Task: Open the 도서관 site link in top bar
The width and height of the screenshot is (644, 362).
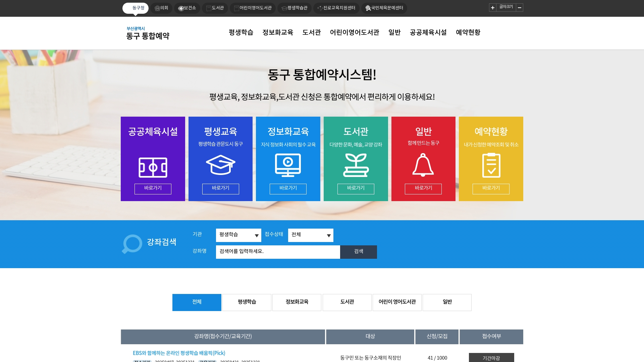Action: (215, 8)
